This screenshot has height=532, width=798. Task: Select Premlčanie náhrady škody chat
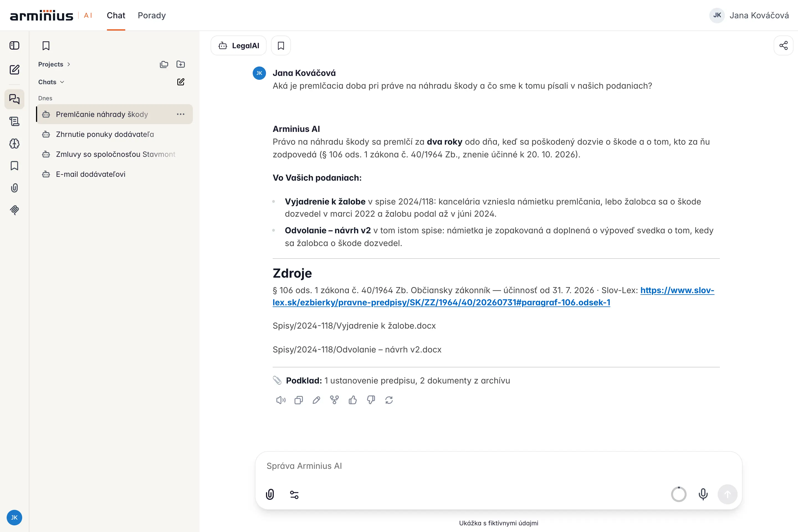114,114
